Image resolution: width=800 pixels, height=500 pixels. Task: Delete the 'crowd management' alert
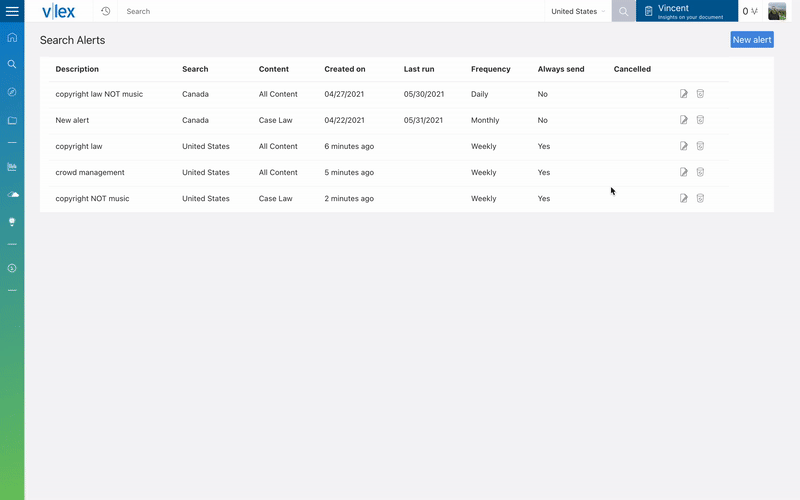point(700,172)
